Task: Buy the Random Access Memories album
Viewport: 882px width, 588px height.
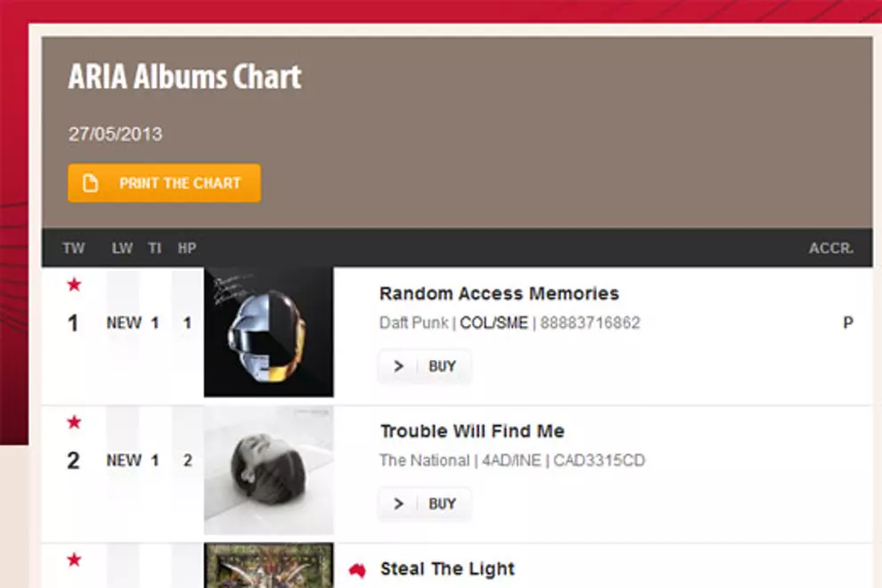Action: pos(442,366)
